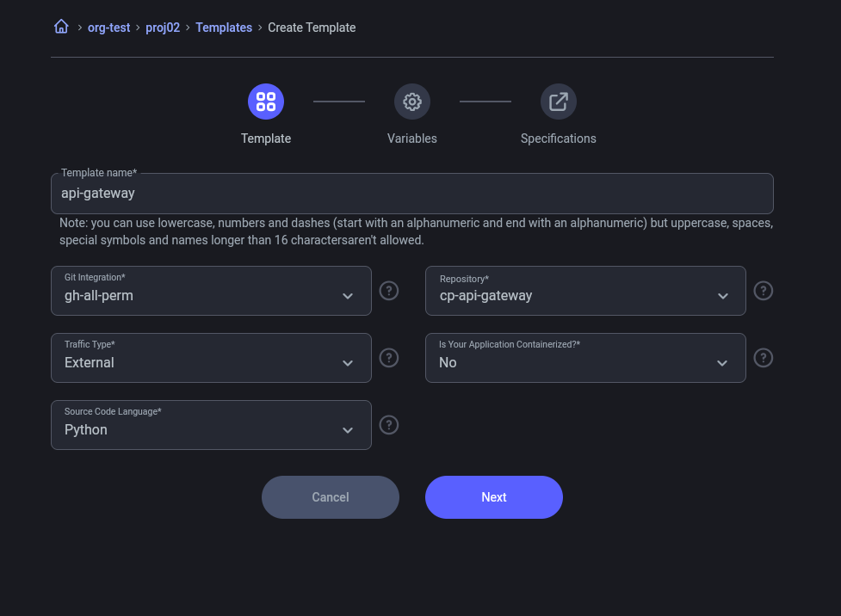Open help tooltip beside Source Code Language
Viewport: 841px width, 616px height.
tap(388, 425)
